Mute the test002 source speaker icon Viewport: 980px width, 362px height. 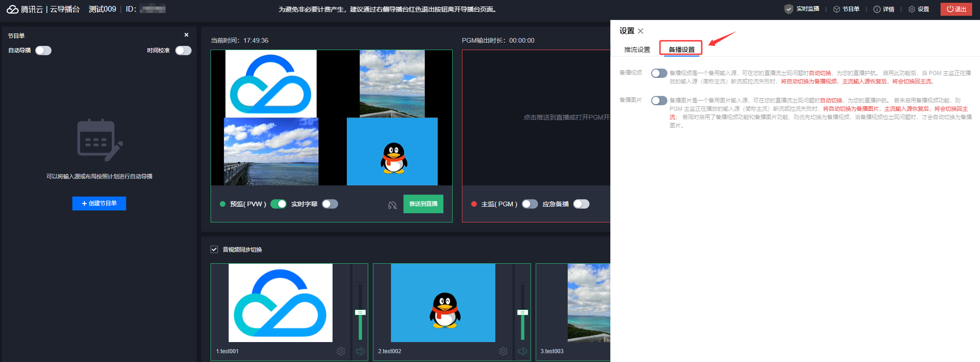tap(522, 351)
